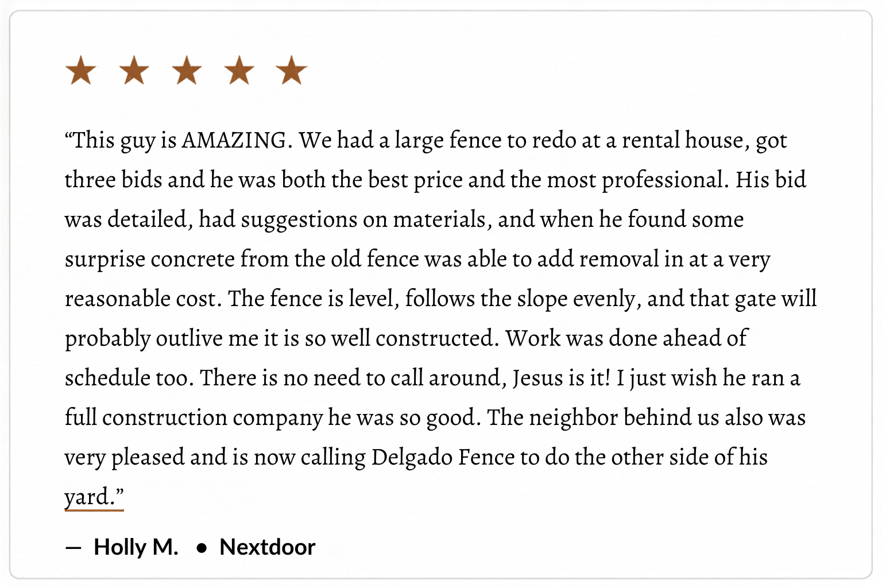Viewport: 882px width, 588px height.
Task: Click the third rating star
Action: pos(187,71)
